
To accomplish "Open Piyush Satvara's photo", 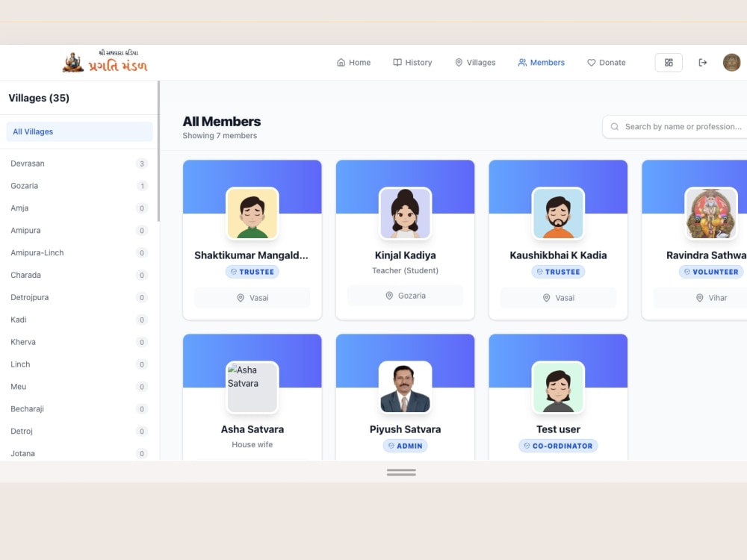I will click(406, 388).
